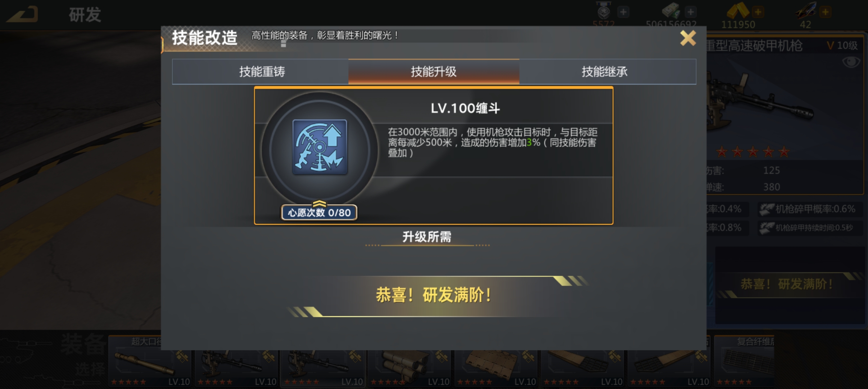Add medals with the plus icon
The width and height of the screenshot is (868, 389).
(623, 12)
